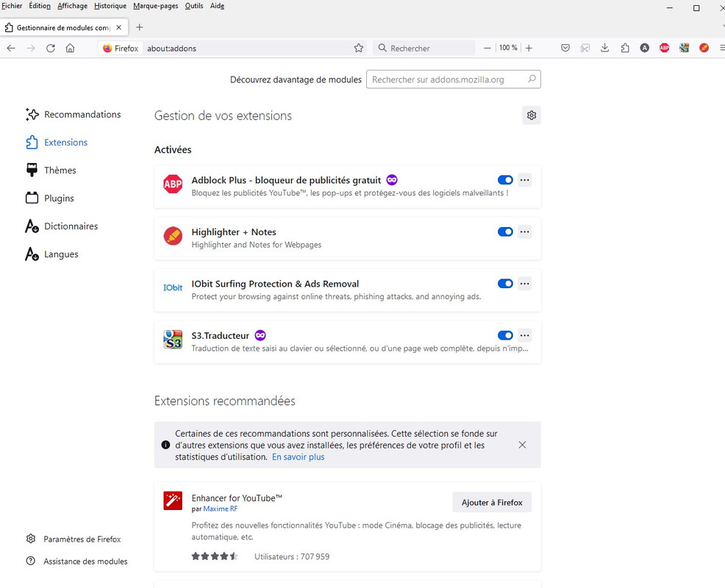Open the Aide menu
The image size is (725, 588).
pos(218,6)
